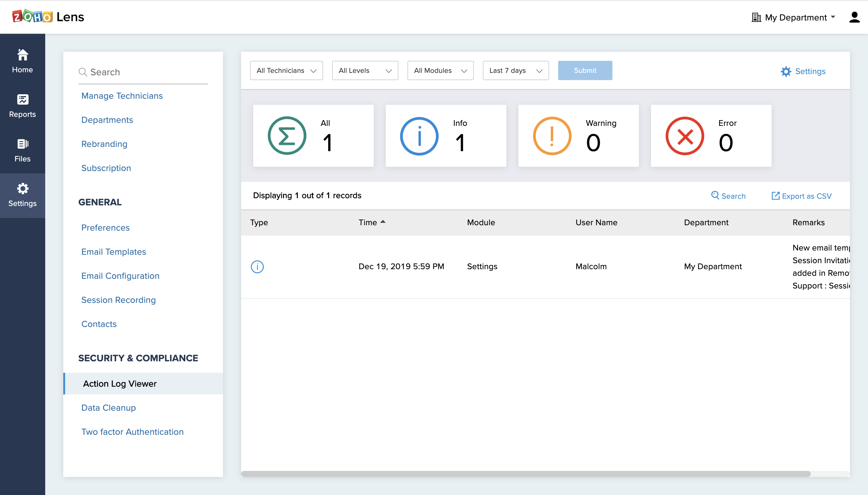Click the Submit button

point(585,71)
